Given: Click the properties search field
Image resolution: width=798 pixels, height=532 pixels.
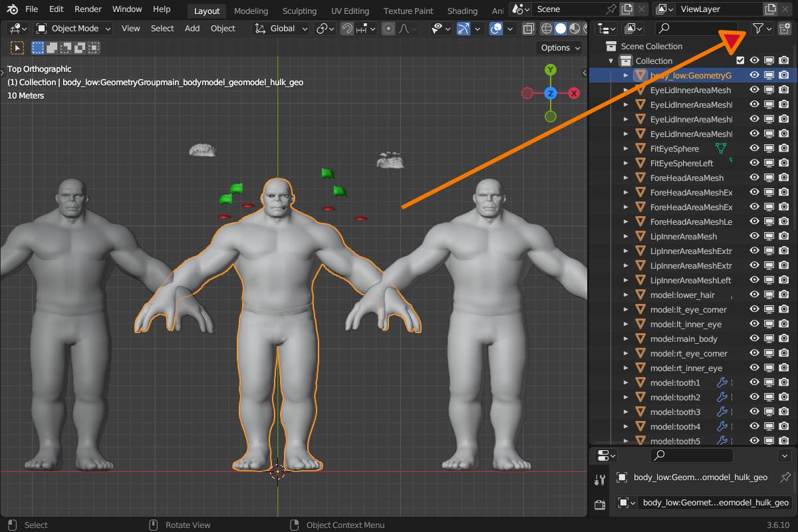Looking at the screenshot, I should pos(692,456).
